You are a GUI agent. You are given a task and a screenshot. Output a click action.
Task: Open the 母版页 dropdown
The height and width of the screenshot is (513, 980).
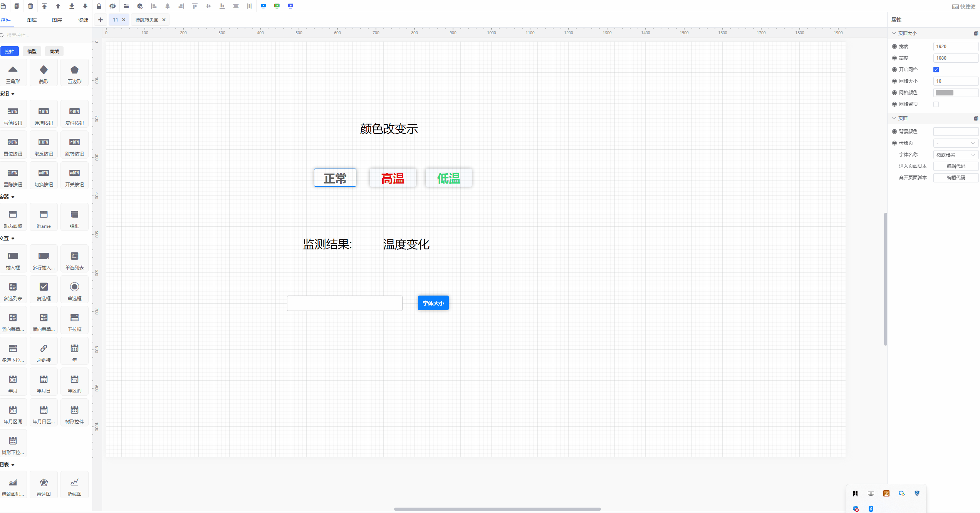tap(956, 143)
